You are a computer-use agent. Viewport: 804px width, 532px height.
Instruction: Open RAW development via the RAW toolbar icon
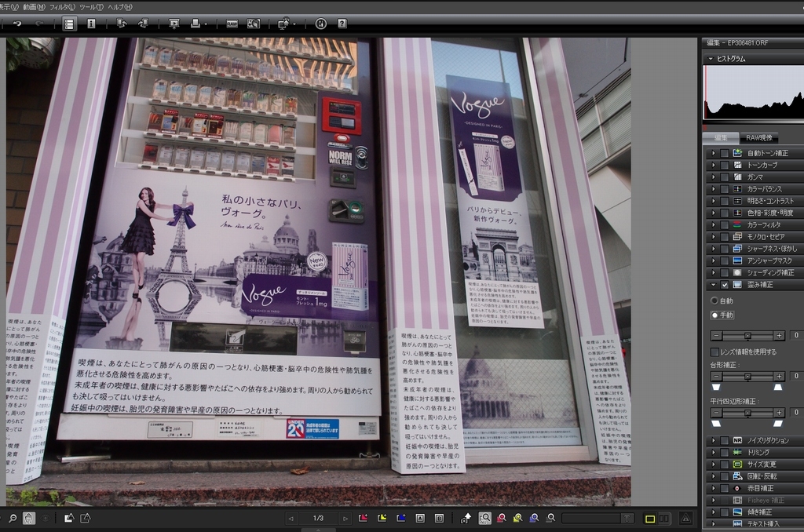(232, 24)
